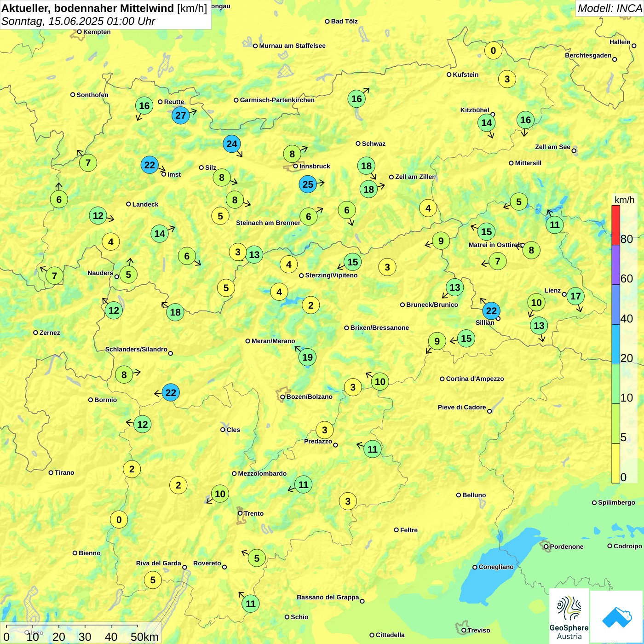The width and height of the screenshot is (644, 644).
Task: Select the 5 marker northeast of Rovereto
Action: click(257, 558)
